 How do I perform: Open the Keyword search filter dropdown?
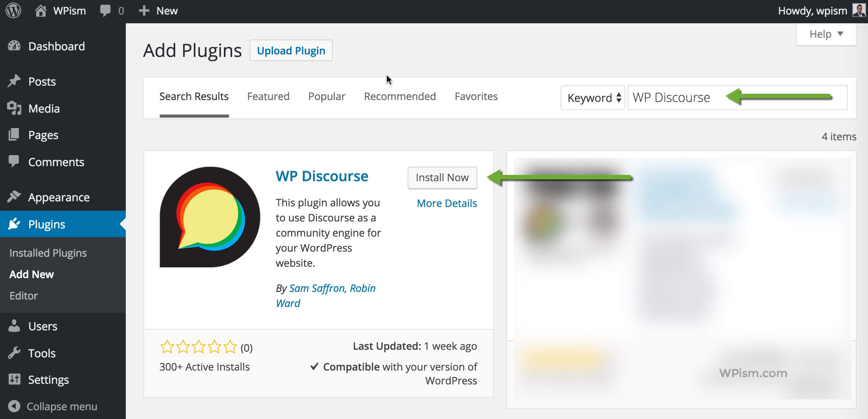point(593,98)
